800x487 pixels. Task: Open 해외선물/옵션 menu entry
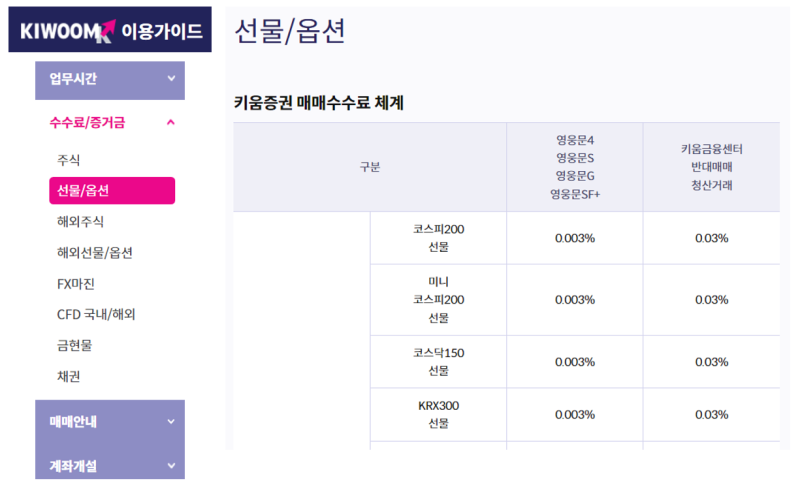pyautogui.click(x=95, y=253)
